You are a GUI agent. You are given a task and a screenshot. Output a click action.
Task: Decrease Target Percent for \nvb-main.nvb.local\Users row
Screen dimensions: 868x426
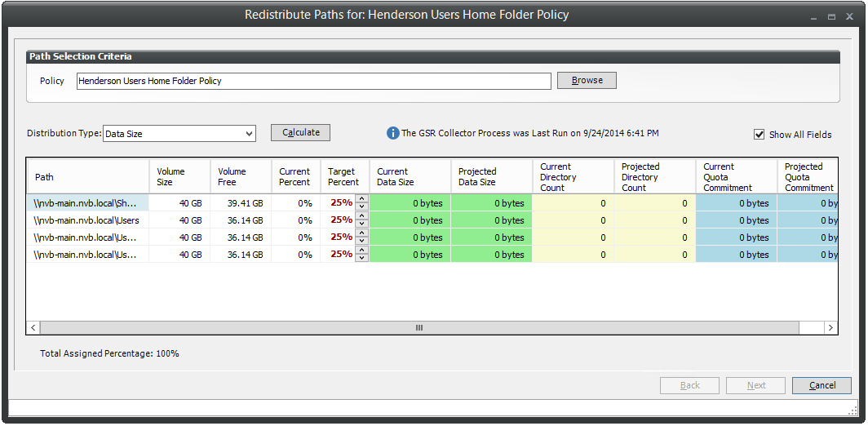[362, 224]
